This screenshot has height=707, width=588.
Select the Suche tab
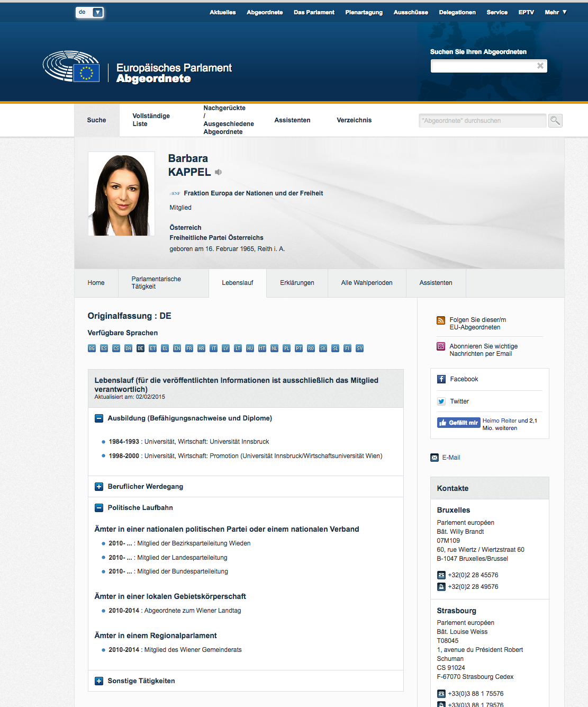click(x=97, y=120)
